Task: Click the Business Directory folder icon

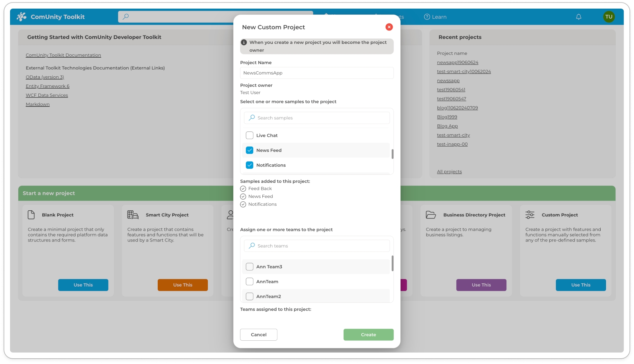Action: pyautogui.click(x=431, y=215)
